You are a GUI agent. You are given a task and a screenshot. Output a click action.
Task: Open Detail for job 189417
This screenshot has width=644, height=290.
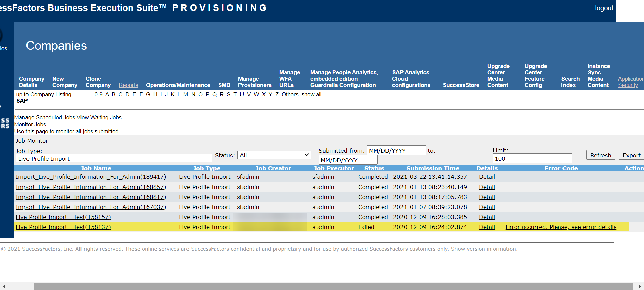pos(487,177)
